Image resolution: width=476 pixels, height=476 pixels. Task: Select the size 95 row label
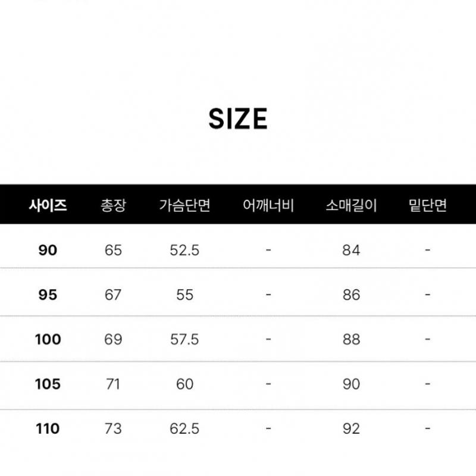pyautogui.click(x=48, y=295)
